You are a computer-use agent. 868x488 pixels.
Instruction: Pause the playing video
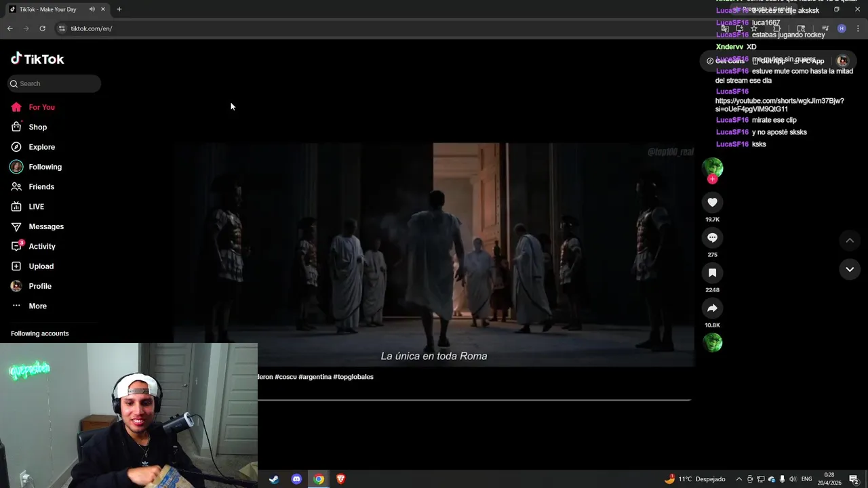434,254
